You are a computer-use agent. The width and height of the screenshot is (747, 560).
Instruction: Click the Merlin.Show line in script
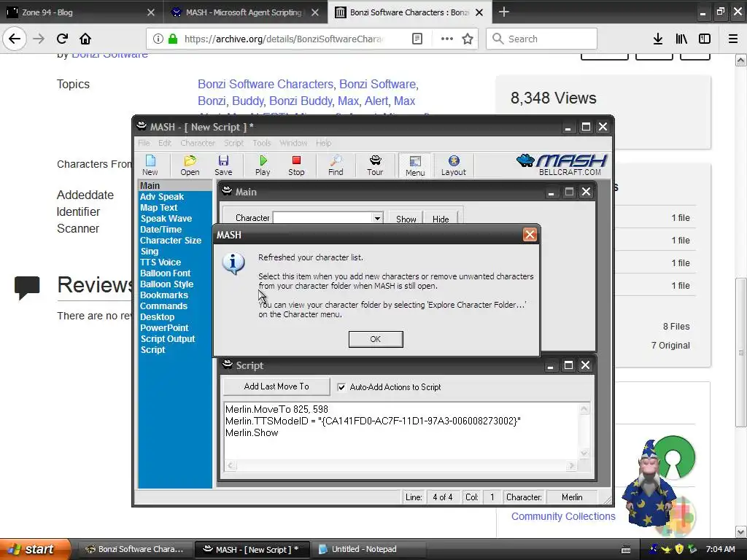252,433
